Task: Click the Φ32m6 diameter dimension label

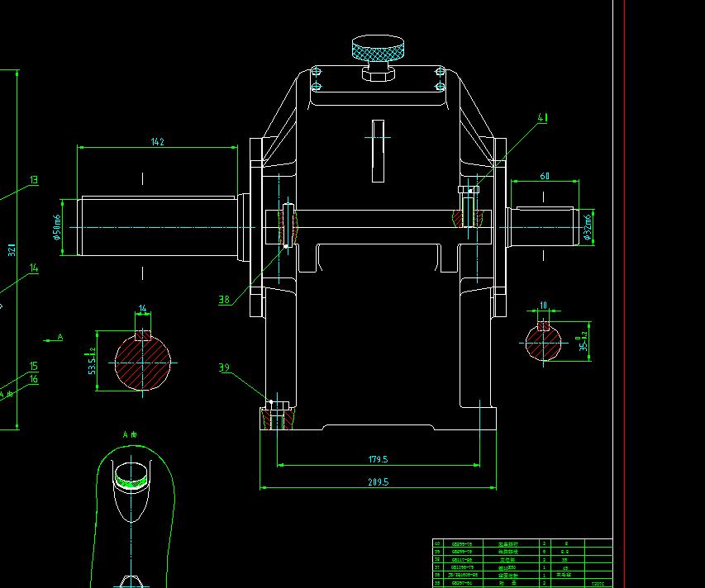Action: (x=587, y=227)
